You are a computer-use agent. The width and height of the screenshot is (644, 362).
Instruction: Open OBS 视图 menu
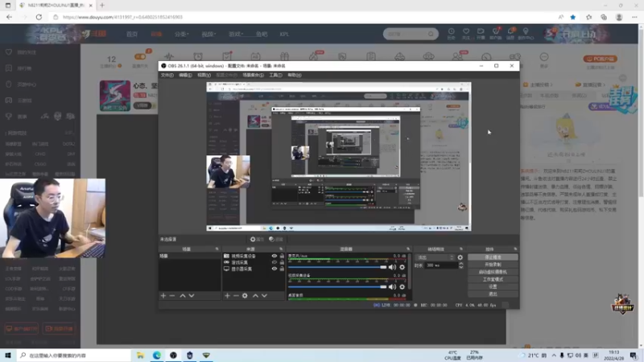(x=204, y=75)
